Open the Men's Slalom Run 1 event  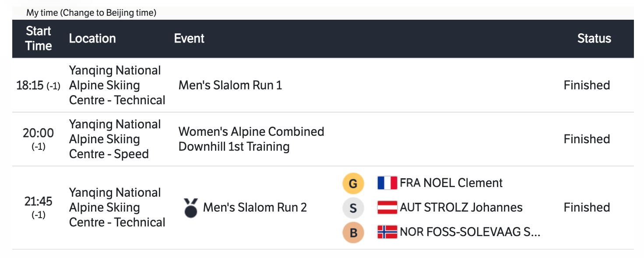(230, 85)
